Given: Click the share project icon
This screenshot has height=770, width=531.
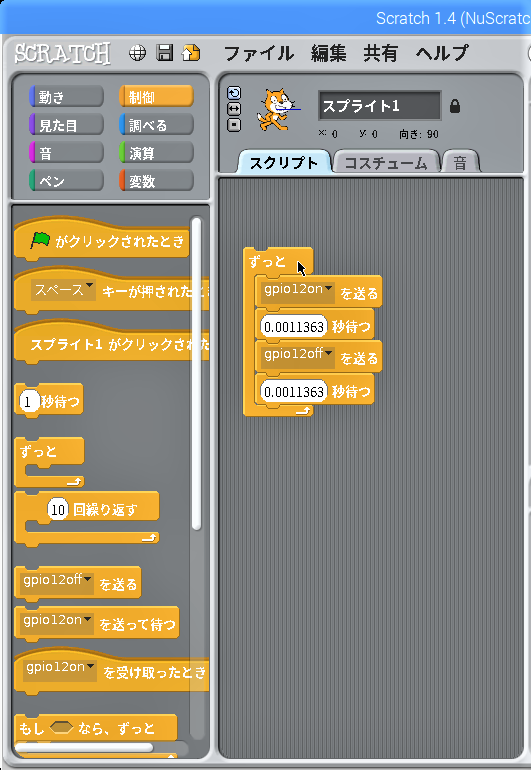Looking at the screenshot, I should [x=191, y=53].
